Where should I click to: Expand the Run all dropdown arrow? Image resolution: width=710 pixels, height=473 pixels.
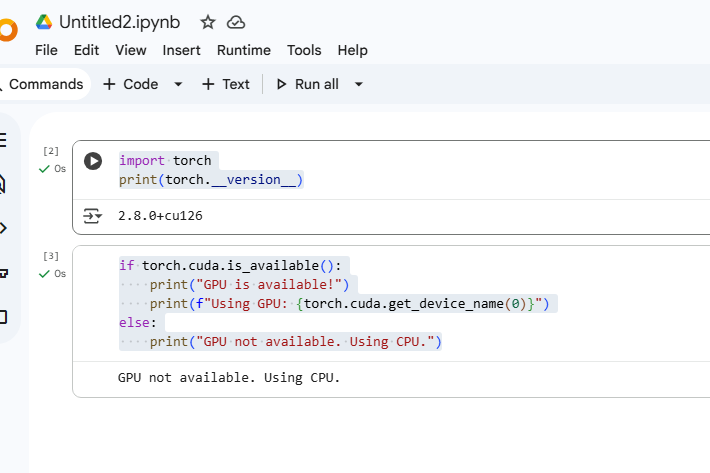(x=359, y=84)
